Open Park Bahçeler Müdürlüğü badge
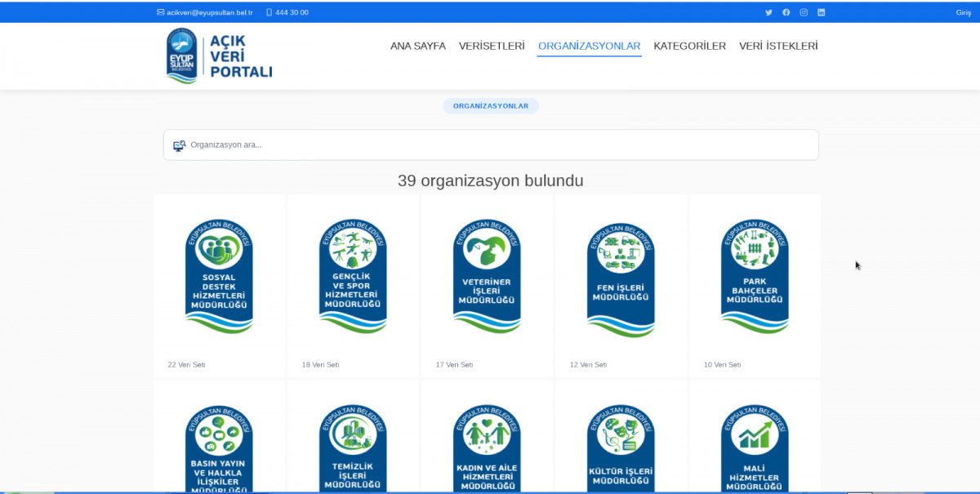The height and width of the screenshot is (494, 980). point(755,276)
